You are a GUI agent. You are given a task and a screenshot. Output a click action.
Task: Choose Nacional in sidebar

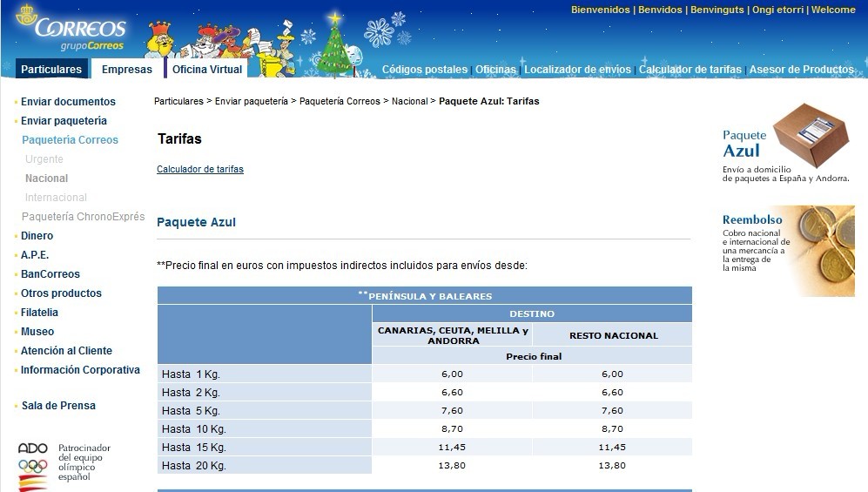(46, 179)
